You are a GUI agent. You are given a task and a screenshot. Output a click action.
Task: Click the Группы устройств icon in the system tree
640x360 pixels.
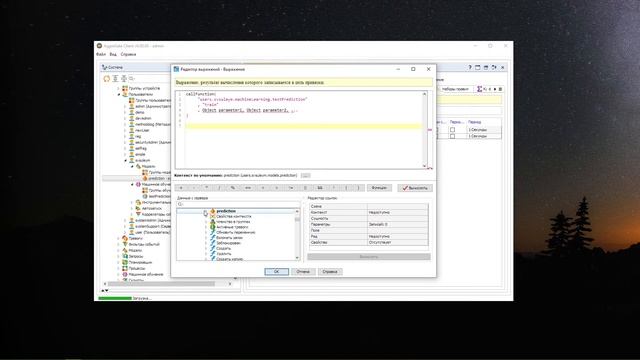point(125,88)
